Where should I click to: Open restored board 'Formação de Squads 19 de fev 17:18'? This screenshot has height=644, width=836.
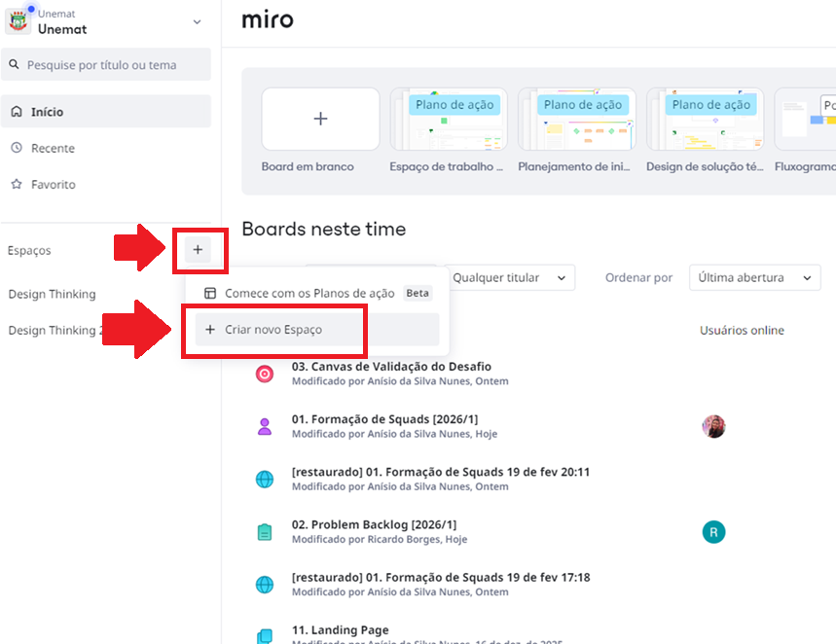tap(441, 577)
